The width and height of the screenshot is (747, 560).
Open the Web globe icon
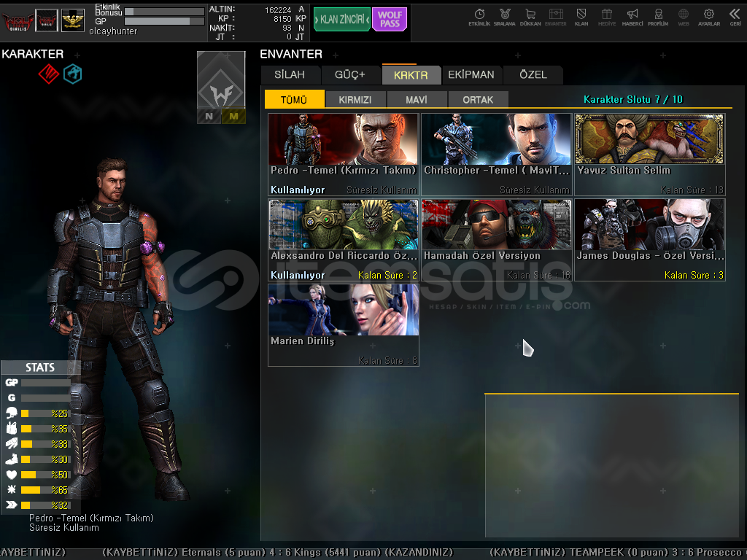coord(684,17)
